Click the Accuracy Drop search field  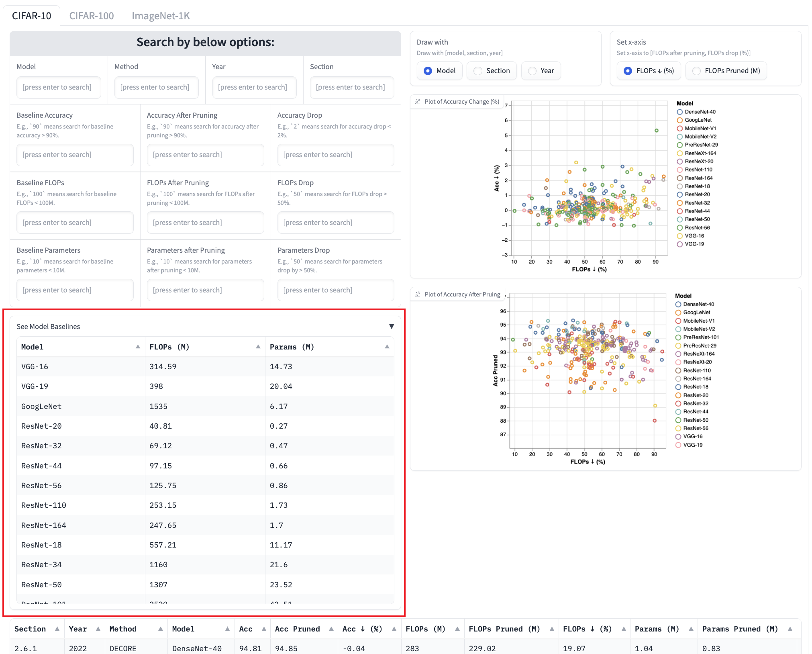point(336,155)
